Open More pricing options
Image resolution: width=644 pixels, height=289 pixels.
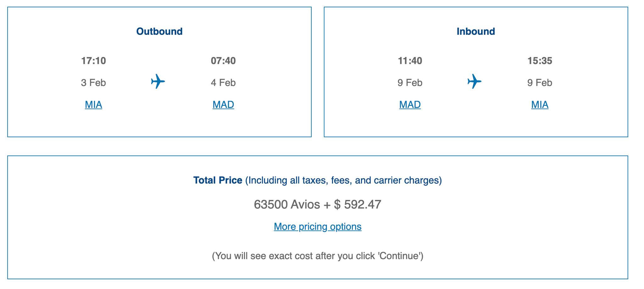317,226
